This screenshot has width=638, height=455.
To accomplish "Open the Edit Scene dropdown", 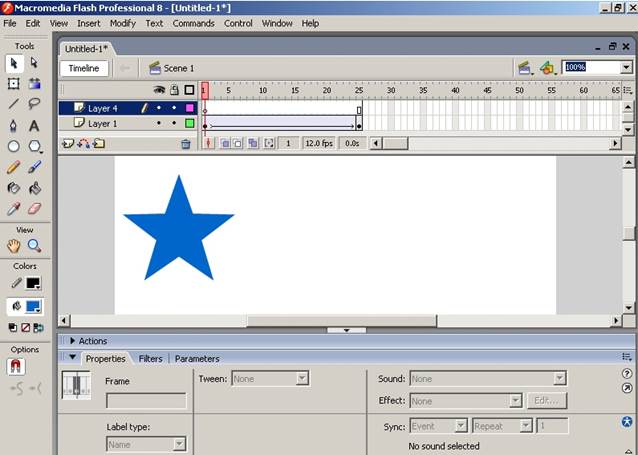I will tap(525, 68).
